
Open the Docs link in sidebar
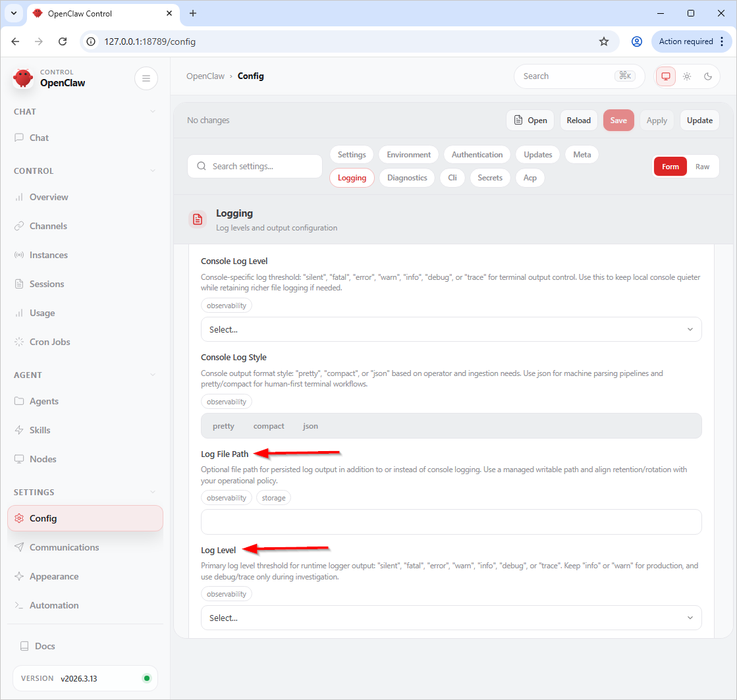(45, 646)
